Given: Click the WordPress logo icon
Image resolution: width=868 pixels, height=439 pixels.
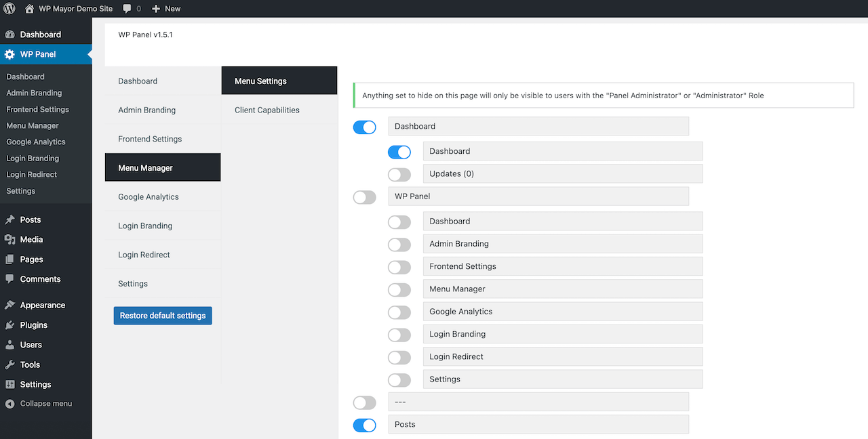Looking at the screenshot, I should (x=9, y=9).
